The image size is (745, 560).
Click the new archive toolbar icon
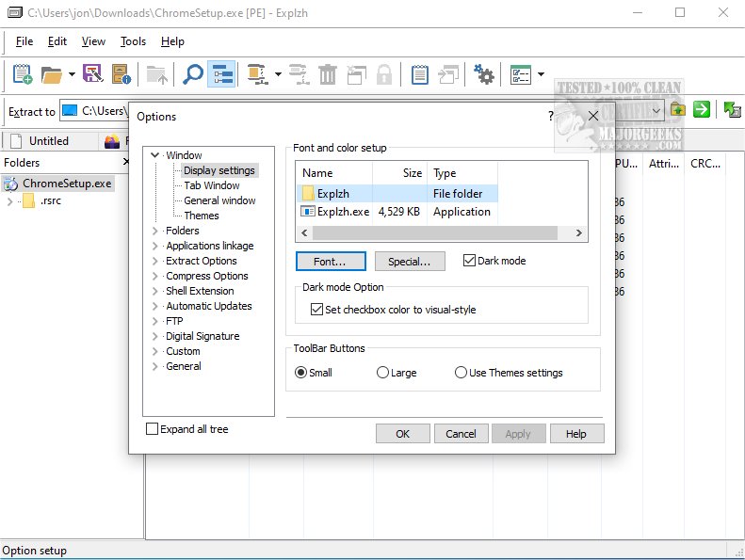pyautogui.click(x=23, y=74)
